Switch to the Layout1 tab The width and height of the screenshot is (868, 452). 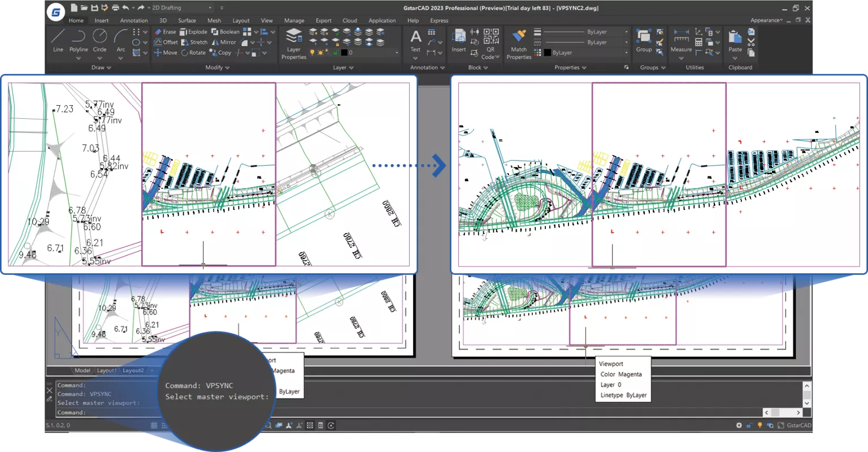click(x=107, y=371)
